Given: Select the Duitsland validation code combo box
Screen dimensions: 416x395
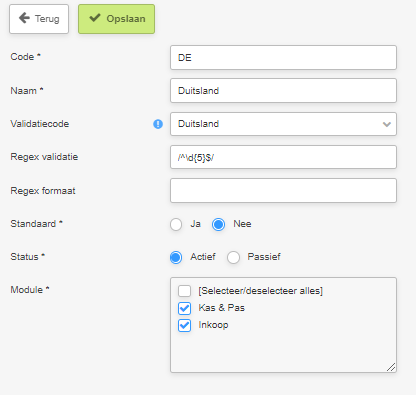Looking at the screenshot, I should pyautogui.click(x=283, y=124).
